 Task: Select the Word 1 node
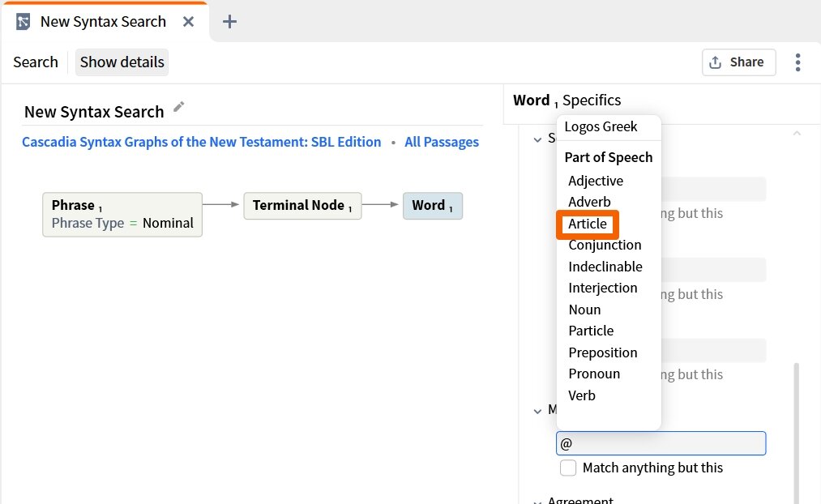pos(433,205)
